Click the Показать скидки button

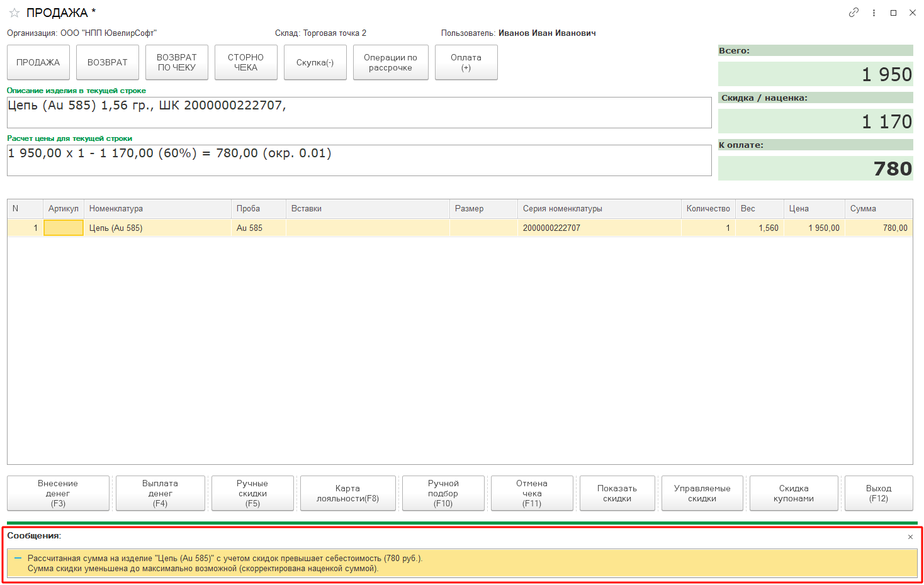(x=617, y=493)
